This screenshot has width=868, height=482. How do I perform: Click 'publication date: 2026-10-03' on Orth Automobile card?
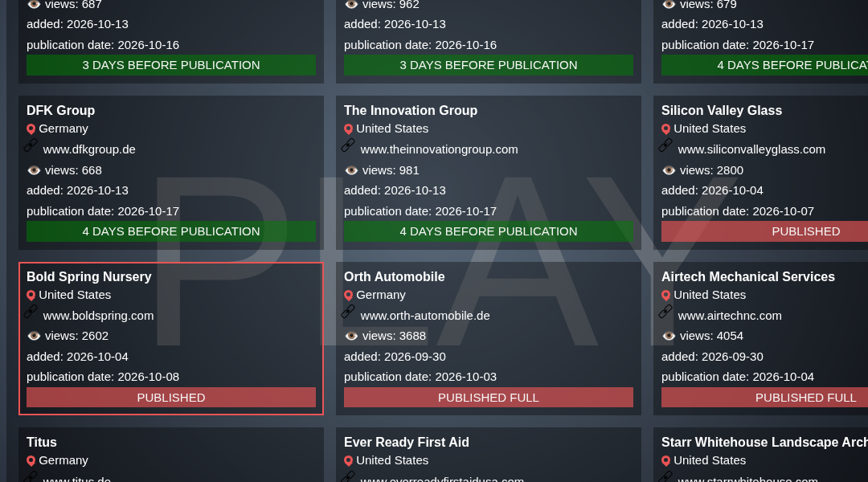pos(420,377)
